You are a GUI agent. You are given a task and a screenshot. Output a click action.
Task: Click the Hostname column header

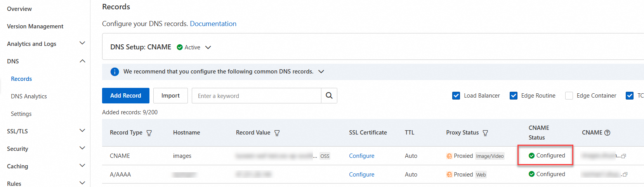click(x=187, y=133)
